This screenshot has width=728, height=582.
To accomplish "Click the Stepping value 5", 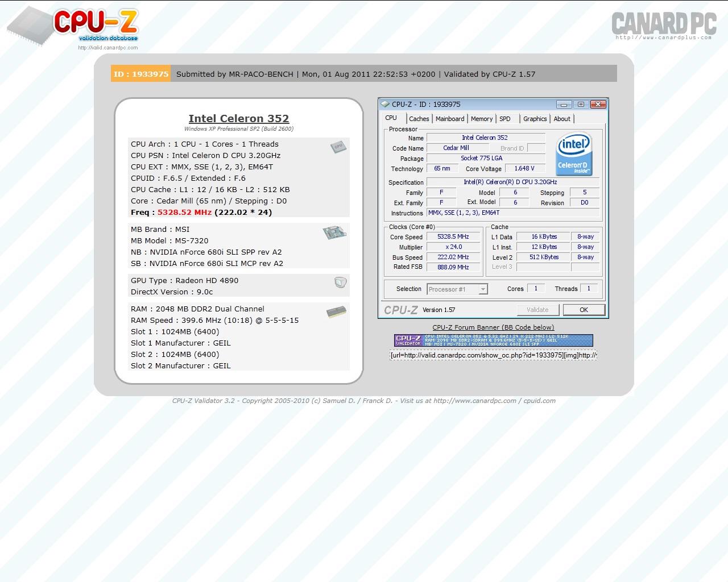I will 584,192.
